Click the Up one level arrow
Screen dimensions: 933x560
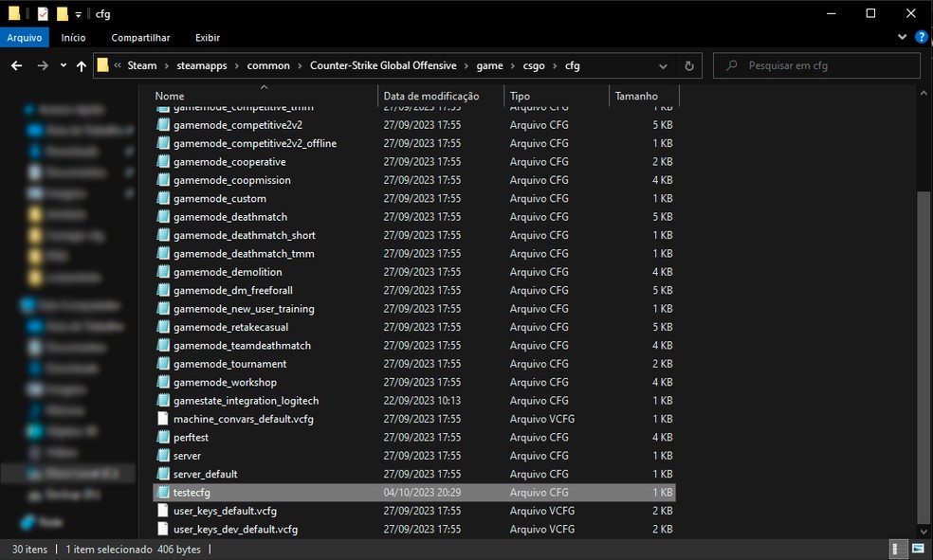tap(83, 66)
